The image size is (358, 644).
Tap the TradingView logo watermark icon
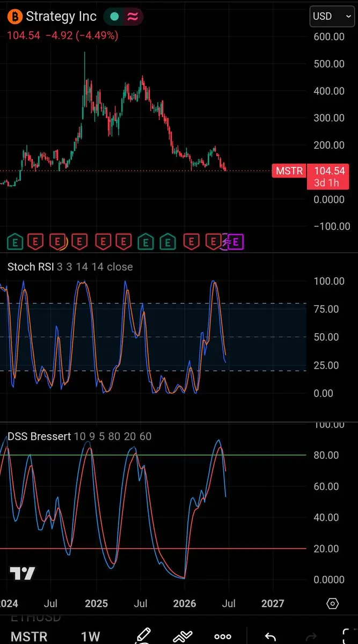(x=23, y=573)
